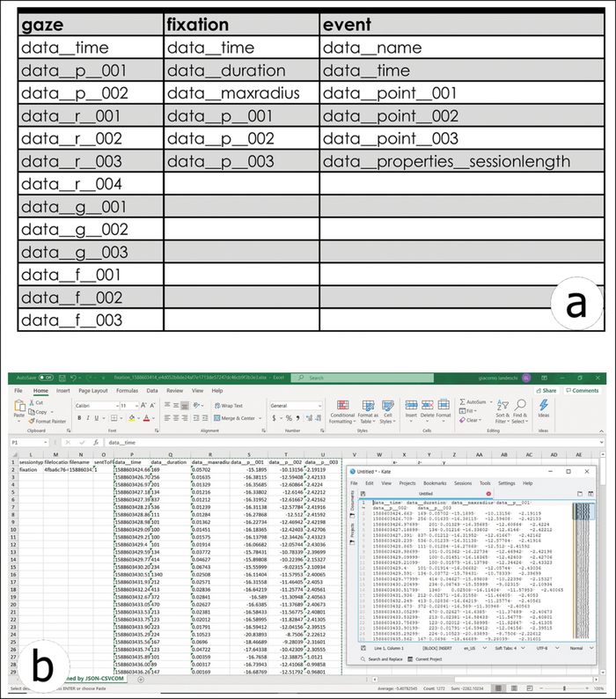Expand the AutoSum dropdown arrow
Image resolution: width=616 pixels, height=699 pixels.
click(x=491, y=401)
